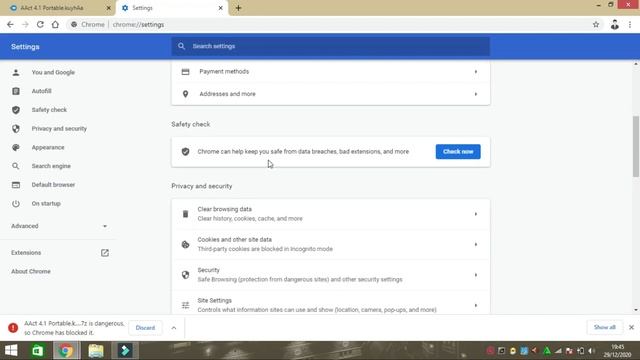Open Search engine in sidebar
Viewport: 640px width, 360px height.
click(51, 166)
